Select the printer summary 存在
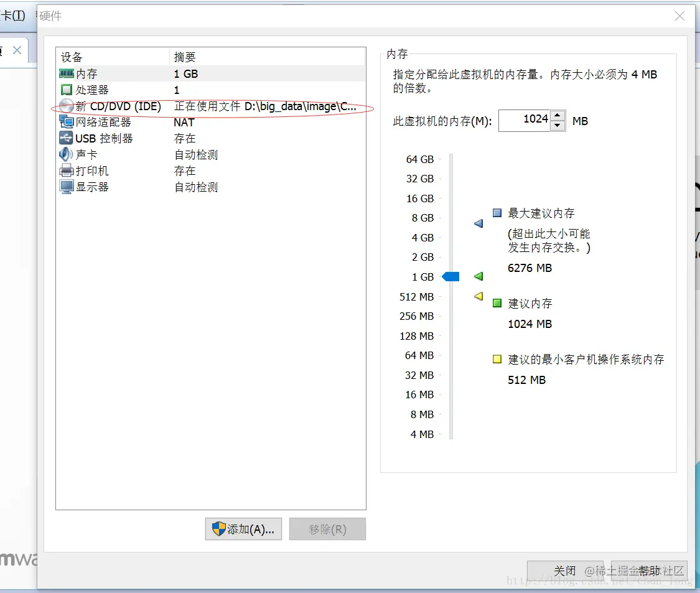This screenshot has width=700, height=593. tap(185, 170)
